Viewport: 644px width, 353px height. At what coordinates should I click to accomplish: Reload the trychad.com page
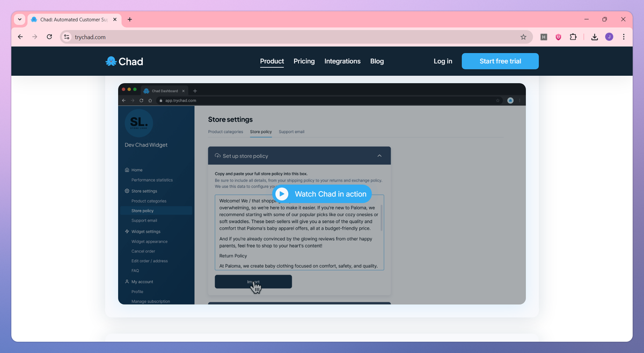pos(49,37)
